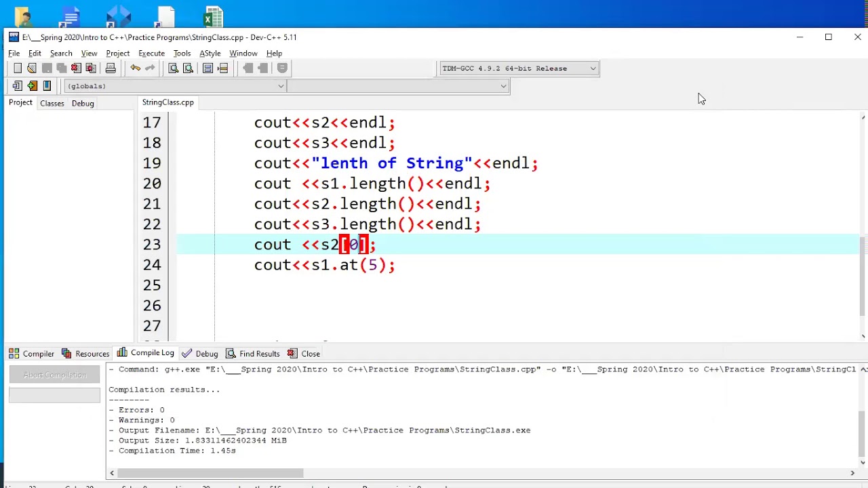Image resolution: width=868 pixels, height=488 pixels.
Task: Click the Open file toolbar icon
Action: click(x=32, y=68)
